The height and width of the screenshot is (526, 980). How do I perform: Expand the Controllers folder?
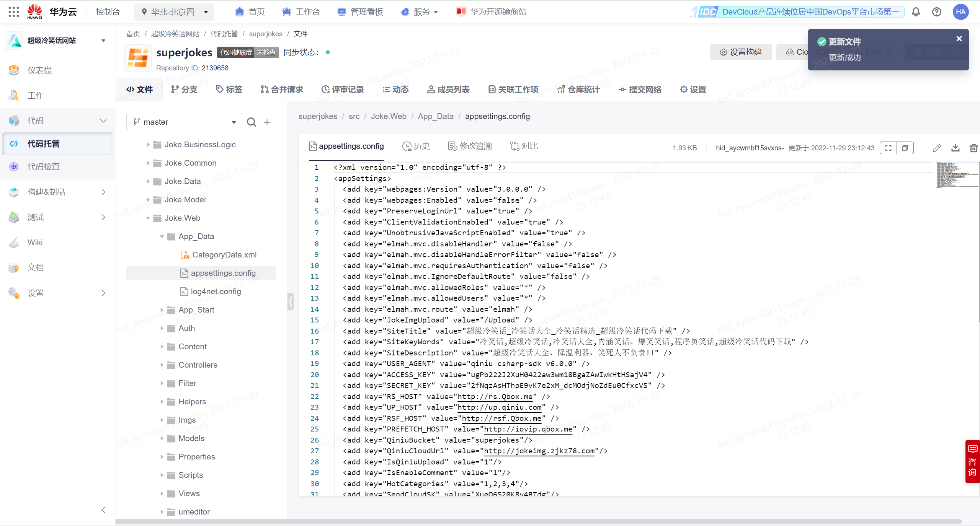pyautogui.click(x=162, y=365)
